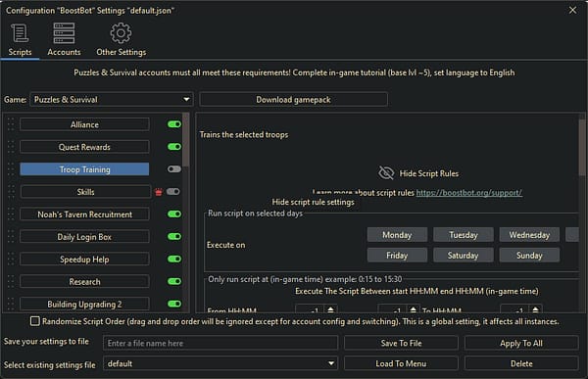Grab the drag handle beside Skills
Viewport: 588px width, 379px height.
point(11,192)
